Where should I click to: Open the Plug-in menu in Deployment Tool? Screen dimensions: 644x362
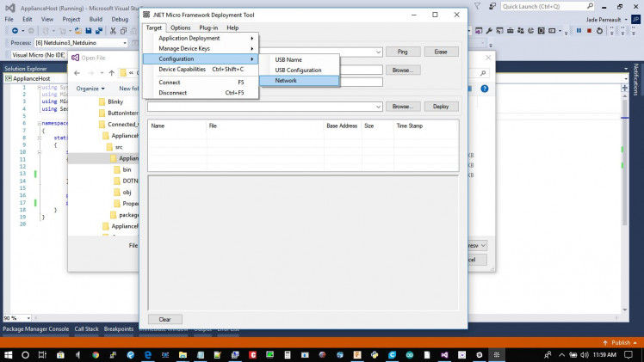(x=208, y=28)
